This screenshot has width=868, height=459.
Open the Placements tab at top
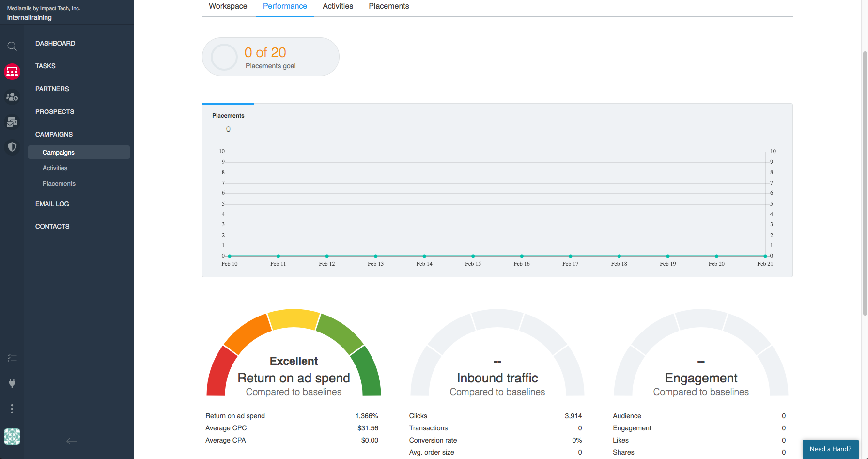(388, 6)
